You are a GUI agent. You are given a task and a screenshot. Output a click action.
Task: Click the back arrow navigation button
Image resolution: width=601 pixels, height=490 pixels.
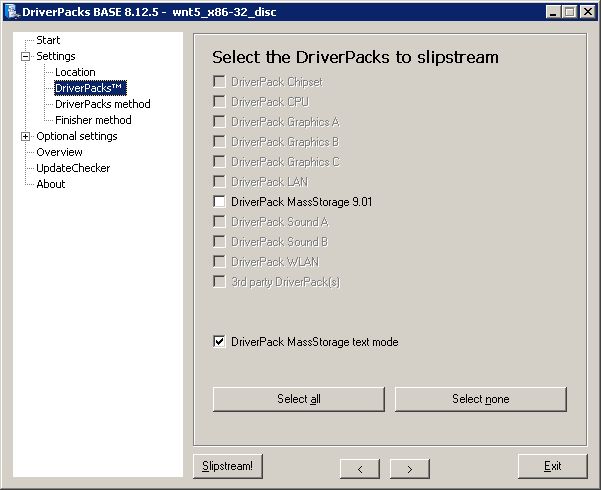(x=359, y=467)
